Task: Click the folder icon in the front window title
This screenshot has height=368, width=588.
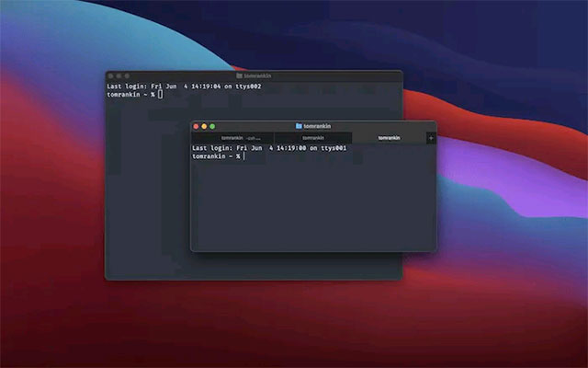Action: click(299, 126)
